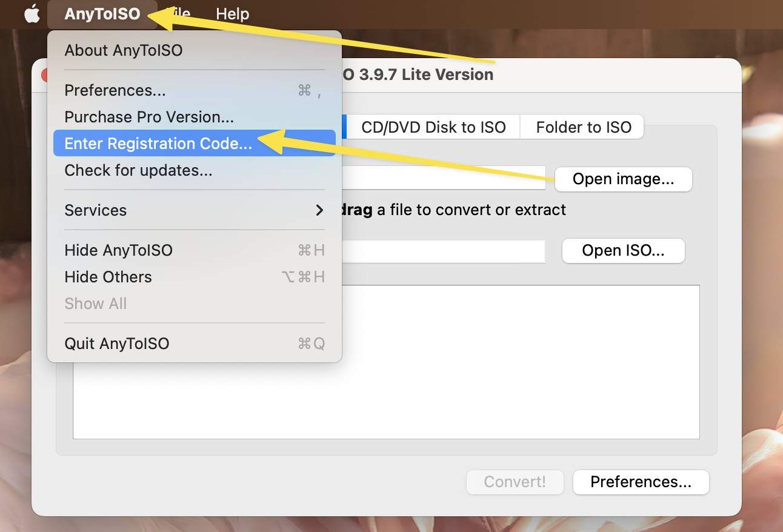Select Enter Registration Code
This screenshot has height=532, width=783.
(x=157, y=143)
